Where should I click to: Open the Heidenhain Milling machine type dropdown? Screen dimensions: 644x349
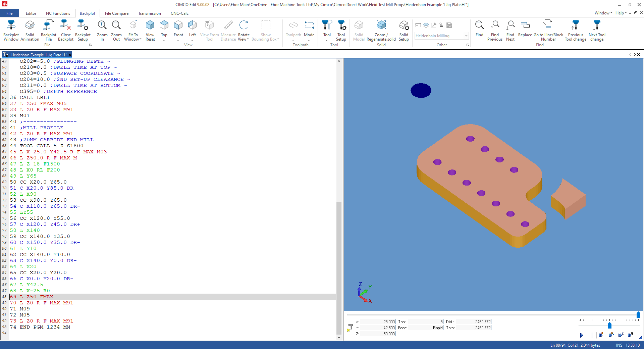pyautogui.click(x=466, y=36)
